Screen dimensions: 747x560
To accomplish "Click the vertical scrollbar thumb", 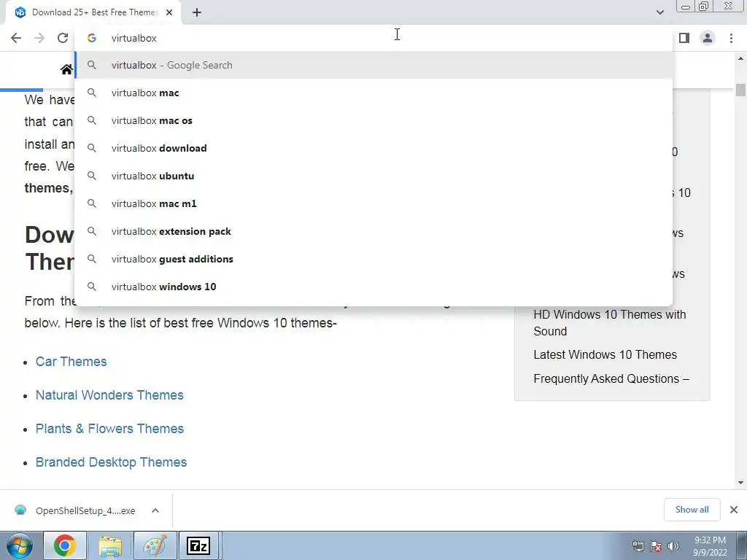I will [740, 90].
